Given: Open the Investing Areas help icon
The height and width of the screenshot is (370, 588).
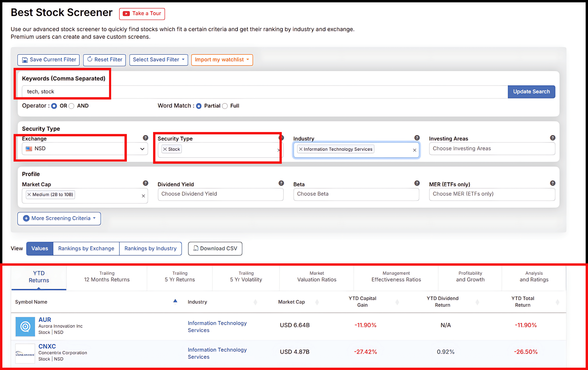Looking at the screenshot, I should coord(552,138).
